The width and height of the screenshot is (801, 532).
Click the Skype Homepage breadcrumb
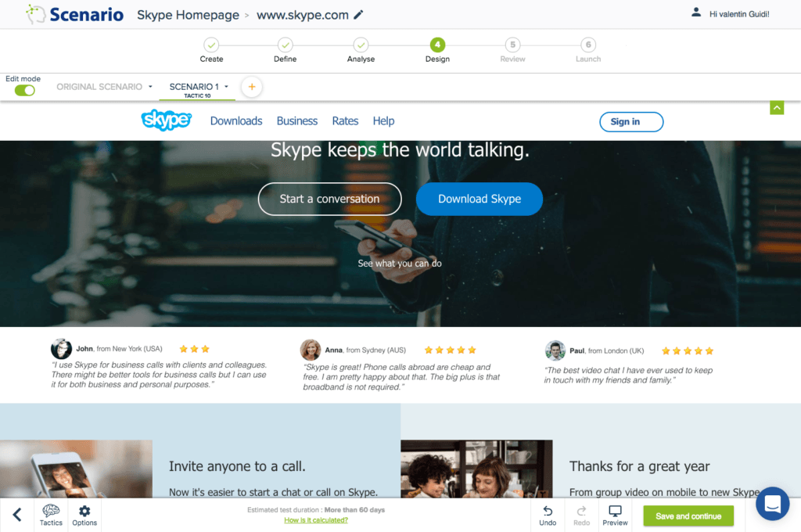pos(188,15)
